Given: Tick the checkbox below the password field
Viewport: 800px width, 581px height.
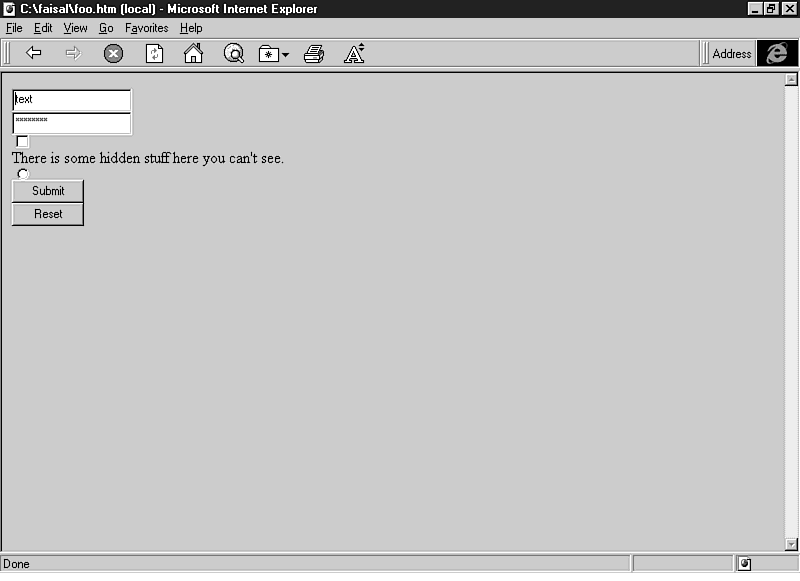Looking at the screenshot, I should [x=23, y=141].
